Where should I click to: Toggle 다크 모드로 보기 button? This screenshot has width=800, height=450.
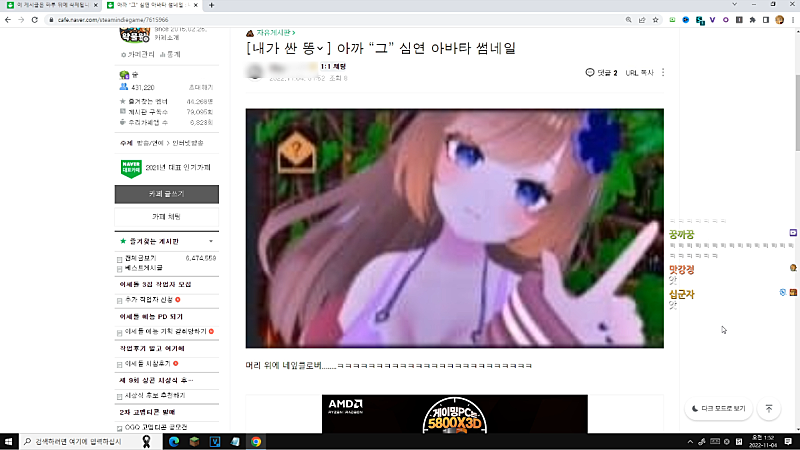click(718, 409)
